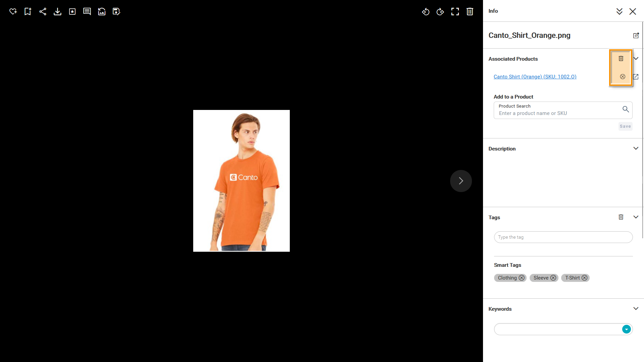Click the replace image version icon
This screenshot has width=644, height=362.
102,11
